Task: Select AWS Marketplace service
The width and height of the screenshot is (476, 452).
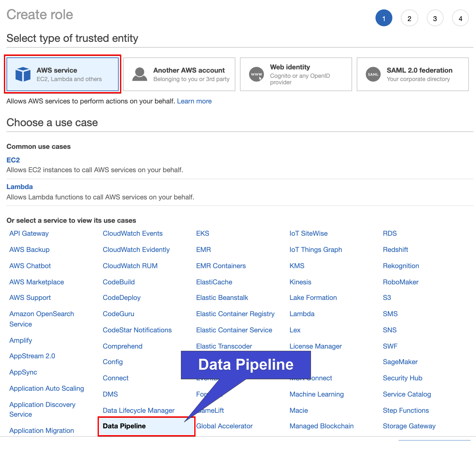Action: click(37, 282)
